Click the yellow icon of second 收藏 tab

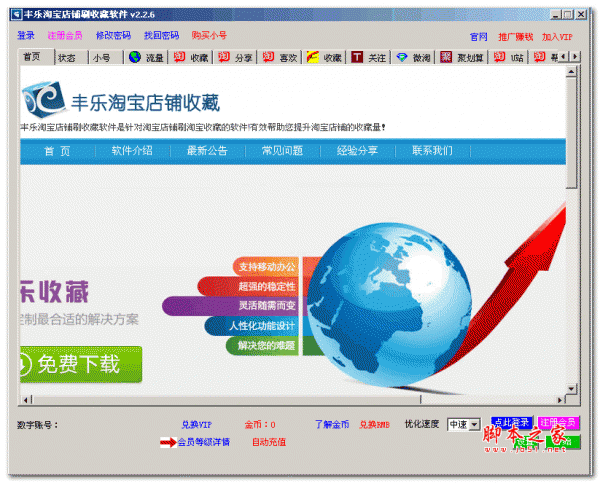click(x=312, y=57)
